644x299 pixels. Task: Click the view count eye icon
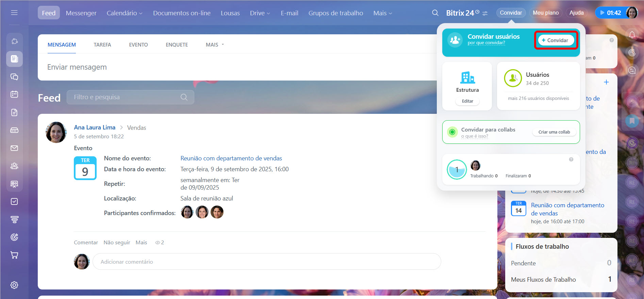coord(158,243)
